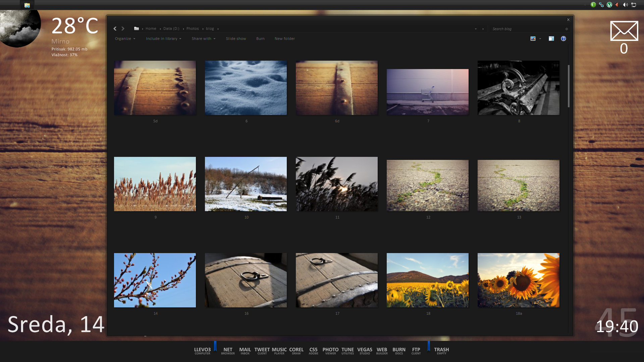The width and height of the screenshot is (644, 362).
Task: Select the snow photo named 6
Action: point(246,88)
